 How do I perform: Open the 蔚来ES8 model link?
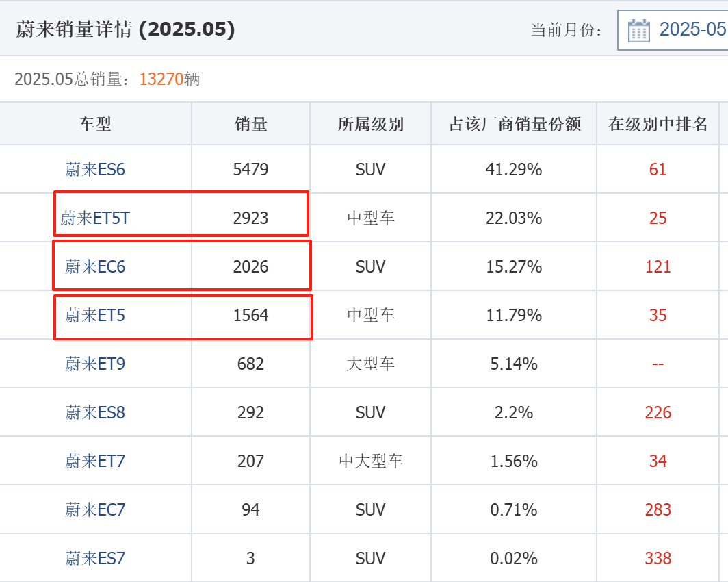click(95, 412)
